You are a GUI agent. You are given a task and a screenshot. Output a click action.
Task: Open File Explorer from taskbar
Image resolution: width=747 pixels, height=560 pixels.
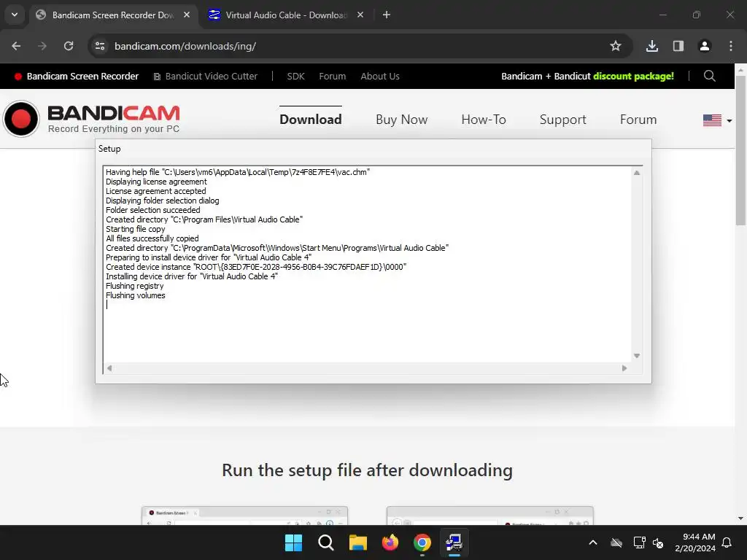pyautogui.click(x=357, y=542)
